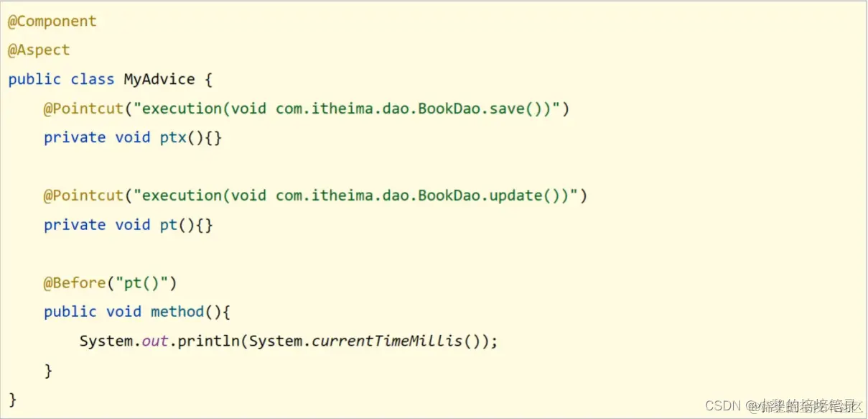Click the @Aspect annotation
The width and height of the screenshot is (868, 419).
pos(39,50)
